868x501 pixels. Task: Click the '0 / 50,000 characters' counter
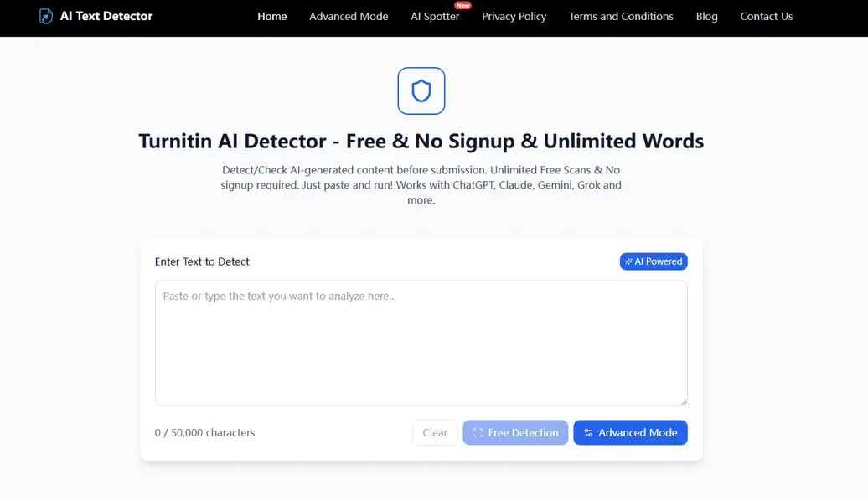click(x=204, y=433)
